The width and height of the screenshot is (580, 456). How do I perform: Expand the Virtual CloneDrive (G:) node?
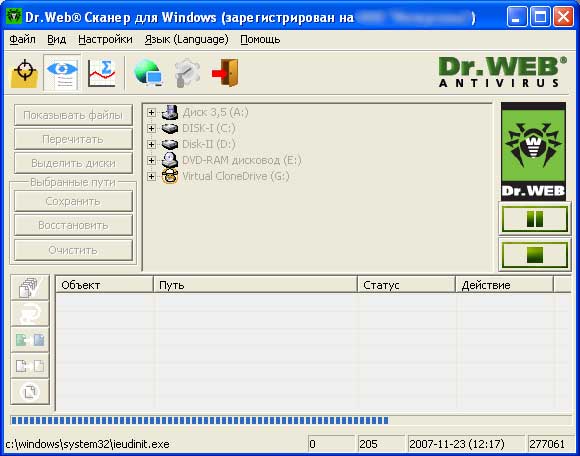point(151,176)
